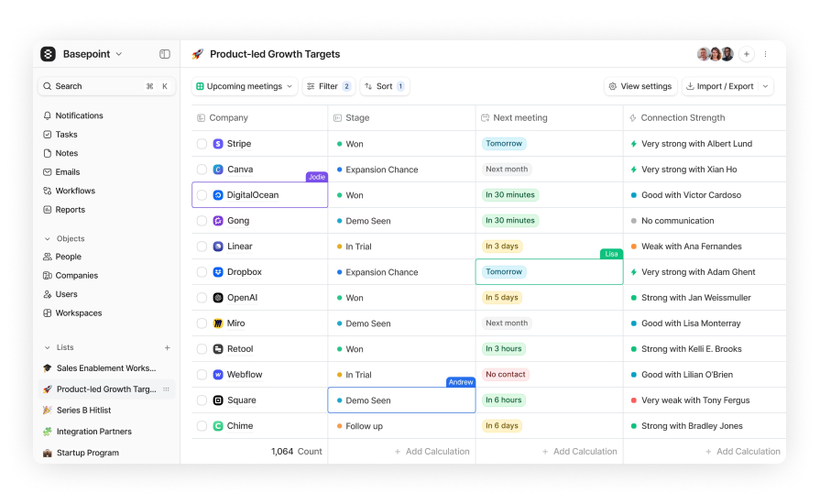
Task: Click the plus icon beside Lists
Action: coord(167,348)
